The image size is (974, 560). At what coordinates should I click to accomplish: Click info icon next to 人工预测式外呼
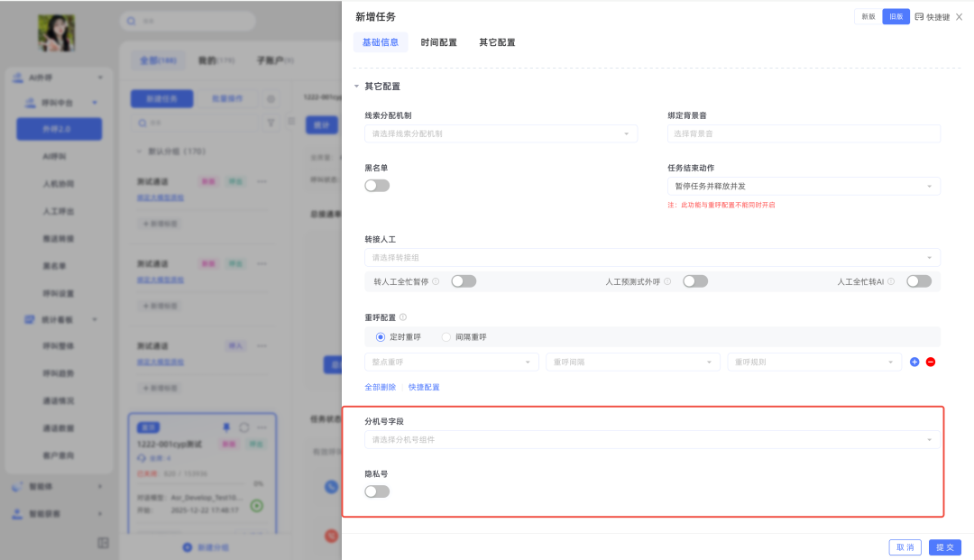pyautogui.click(x=667, y=281)
